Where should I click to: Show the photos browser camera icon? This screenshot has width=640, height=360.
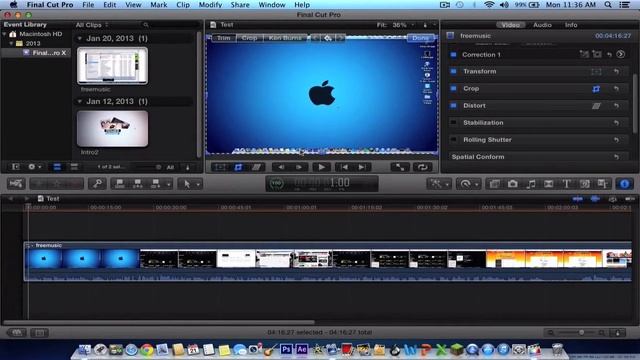(x=513, y=184)
